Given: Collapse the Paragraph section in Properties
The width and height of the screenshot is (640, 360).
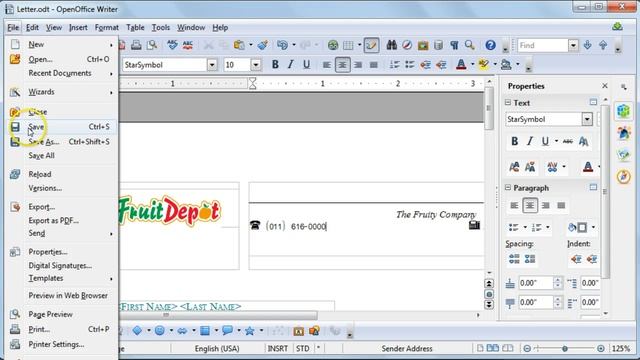Looking at the screenshot, I should [x=508, y=187].
